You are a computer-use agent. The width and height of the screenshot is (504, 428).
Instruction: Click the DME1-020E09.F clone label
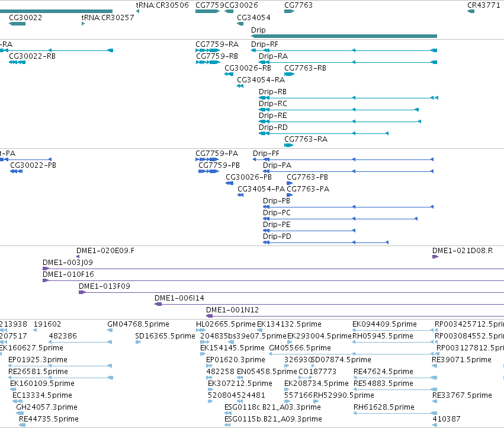[x=105, y=251]
